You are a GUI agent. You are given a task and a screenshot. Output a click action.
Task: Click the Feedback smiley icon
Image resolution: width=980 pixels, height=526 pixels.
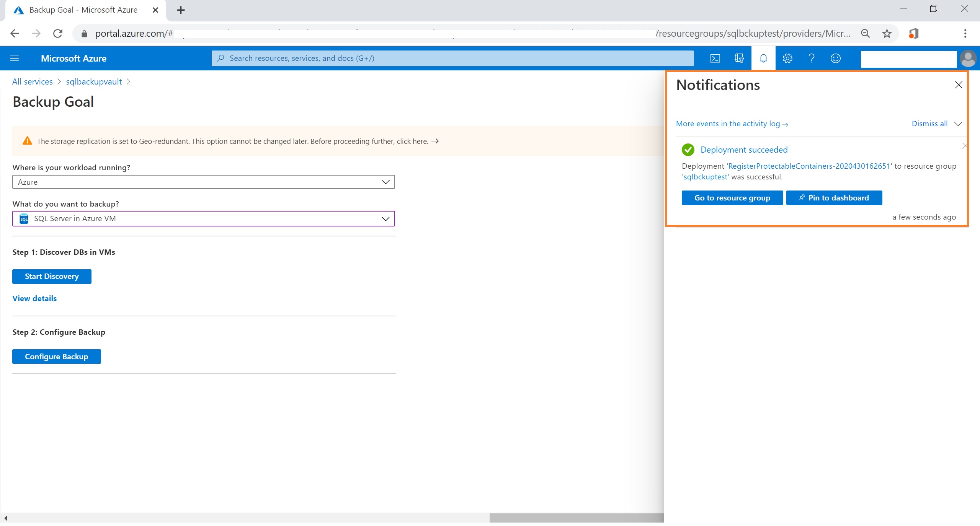[836, 59]
